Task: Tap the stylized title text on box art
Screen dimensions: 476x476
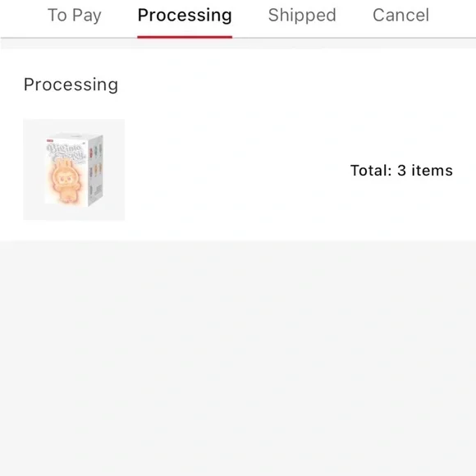Action: pyautogui.click(x=66, y=152)
